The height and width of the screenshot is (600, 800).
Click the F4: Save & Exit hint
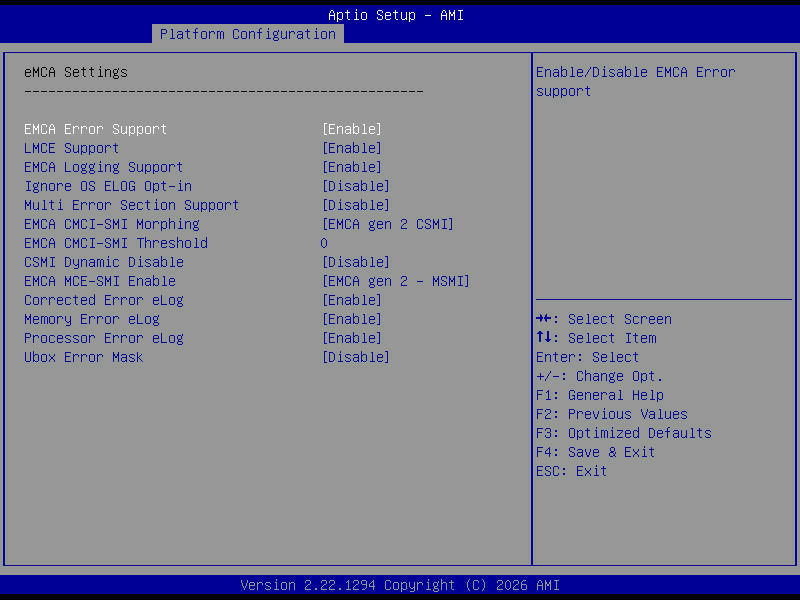pos(595,452)
